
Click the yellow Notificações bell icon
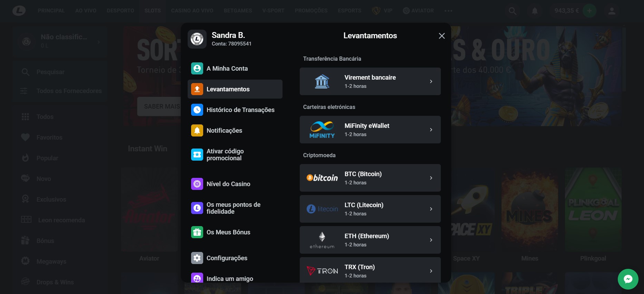197,130
